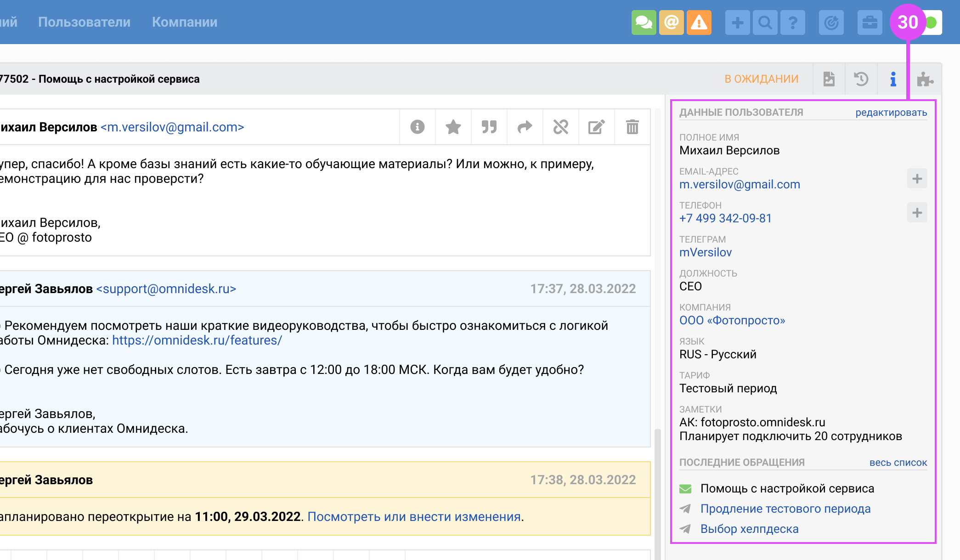Click the question mark help icon
This screenshot has height=560, width=960.
[792, 23]
